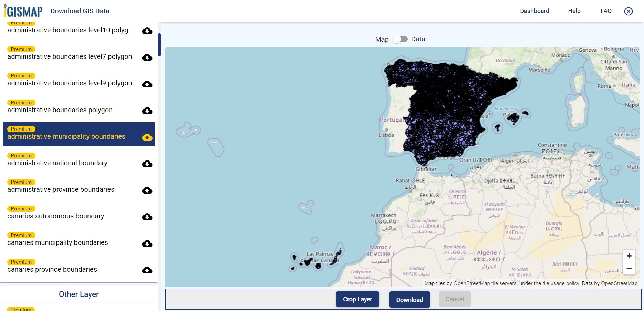Viewport: 644px width, 311px height.
Task: Click the download icon for canaries province boundaries
Action: coord(147,270)
